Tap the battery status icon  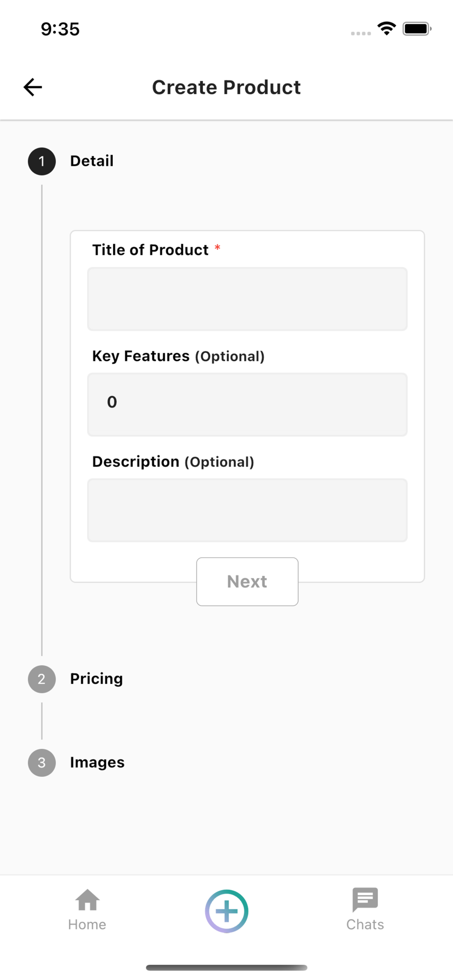[417, 29]
